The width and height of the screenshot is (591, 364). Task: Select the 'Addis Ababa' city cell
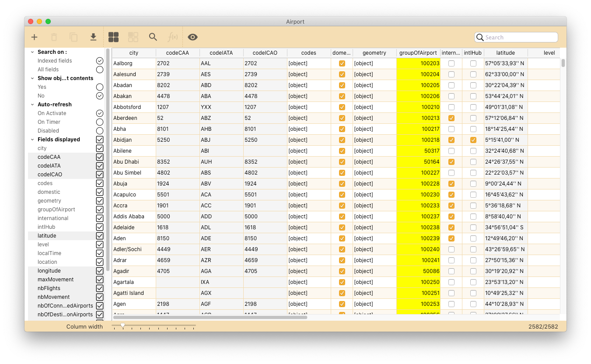134,217
